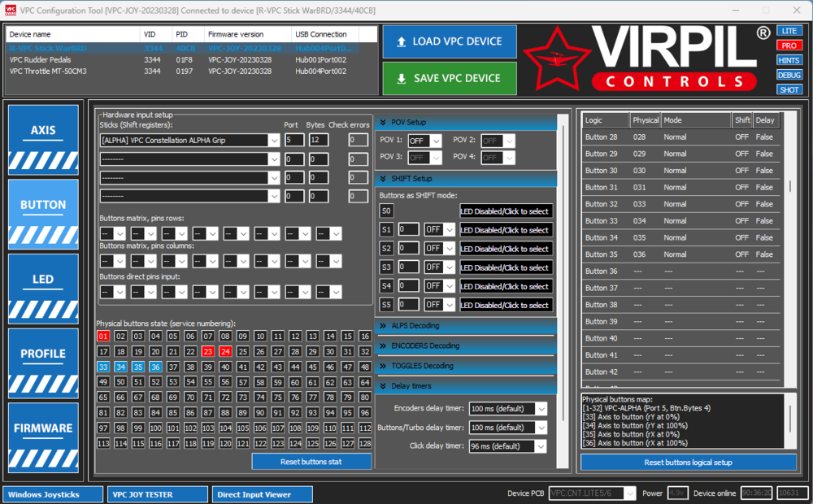This screenshot has width=813, height=504.
Task: Open the POV 4 dropdown
Action: pos(498,157)
